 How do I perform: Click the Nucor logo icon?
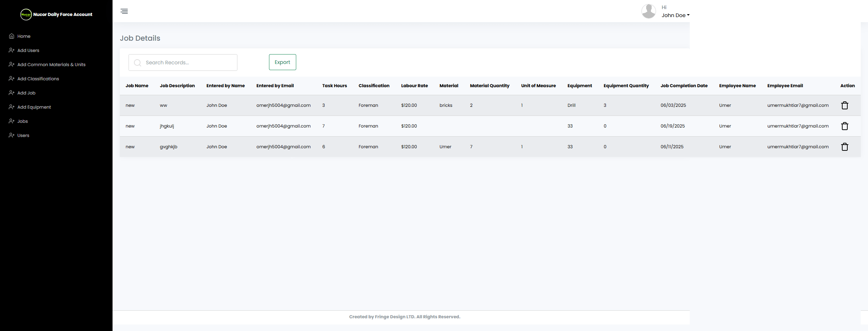26,15
